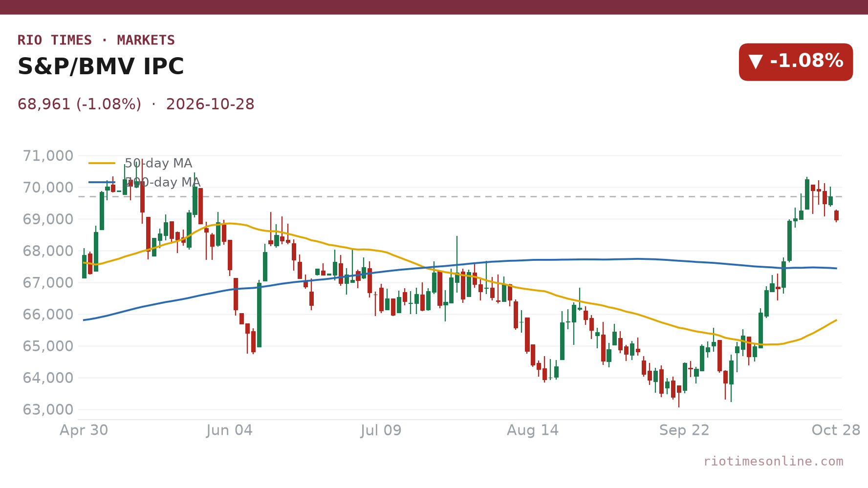The height and width of the screenshot is (488, 868).
Task: Click the 69,000 y-axis label
Action: point(48,219)
